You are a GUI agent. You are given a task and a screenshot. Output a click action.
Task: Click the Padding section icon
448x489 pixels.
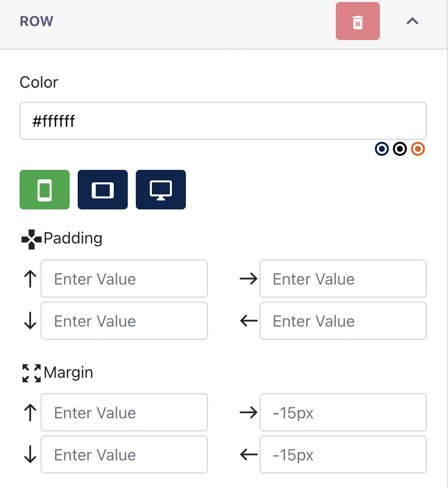[31, 239]
